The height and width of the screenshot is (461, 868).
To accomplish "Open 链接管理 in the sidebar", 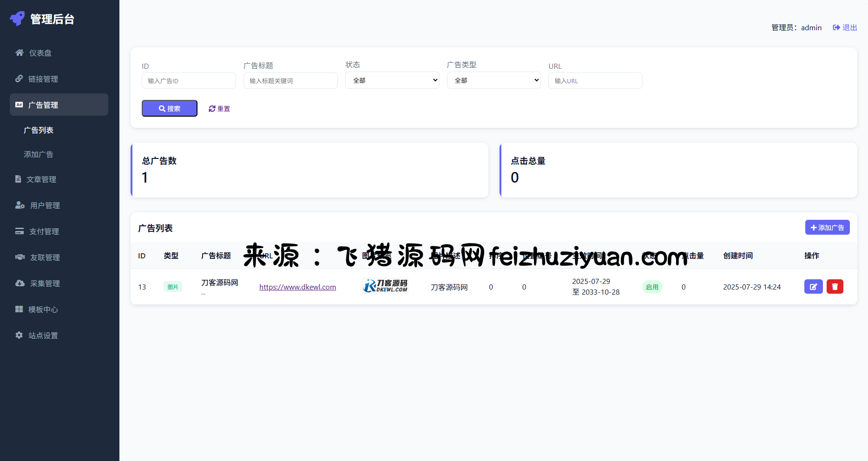I will [43, 79].
